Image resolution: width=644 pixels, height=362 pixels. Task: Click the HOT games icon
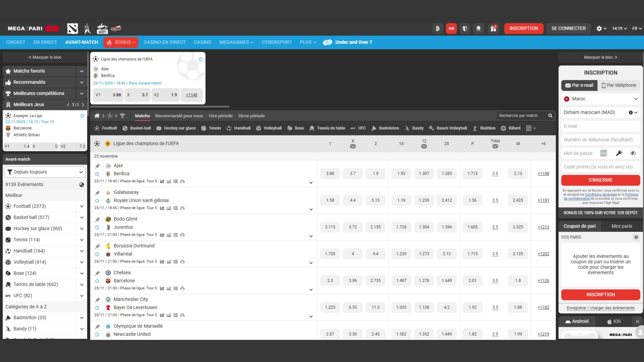[x=102, y=28]
